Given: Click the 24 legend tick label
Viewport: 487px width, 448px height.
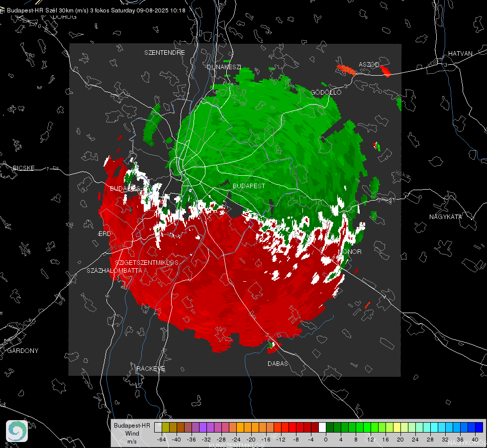Looking at the screenshot, I should [415, 440].
